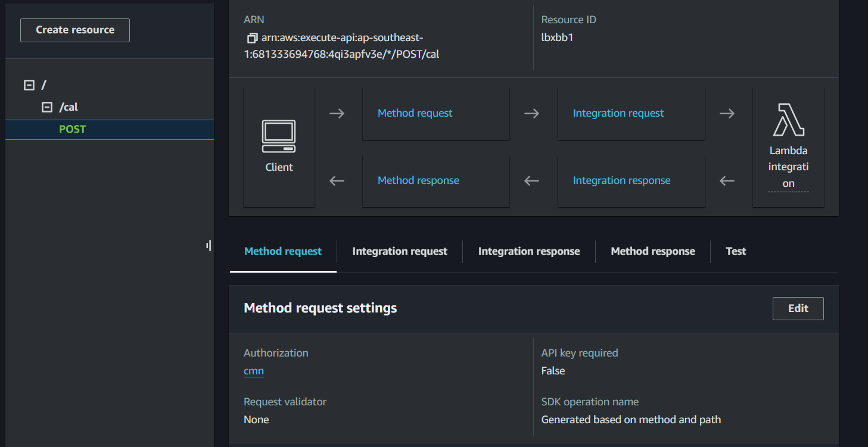Collapse the /cal resource node
Screen dimensions: 868x447
coord(46,107)
